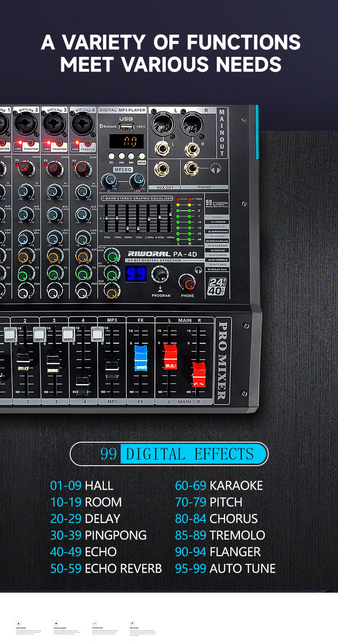Viewport: 338px width, 644px height.
Task: Toggle the MUTE button nearest the MP3 fader
Action: point(97,334)
